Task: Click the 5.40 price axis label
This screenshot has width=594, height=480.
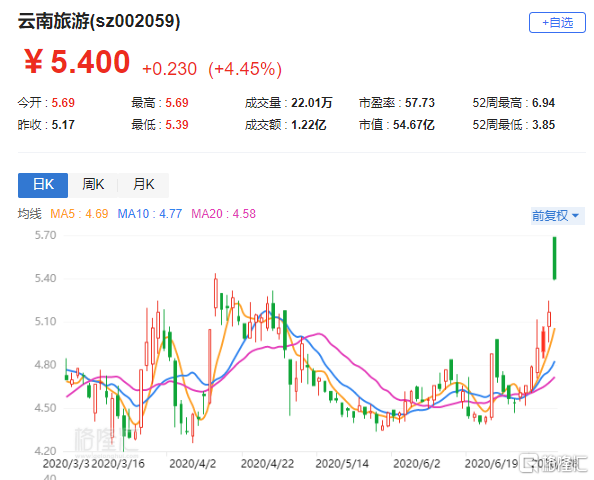Action: (x=45, y=278)
